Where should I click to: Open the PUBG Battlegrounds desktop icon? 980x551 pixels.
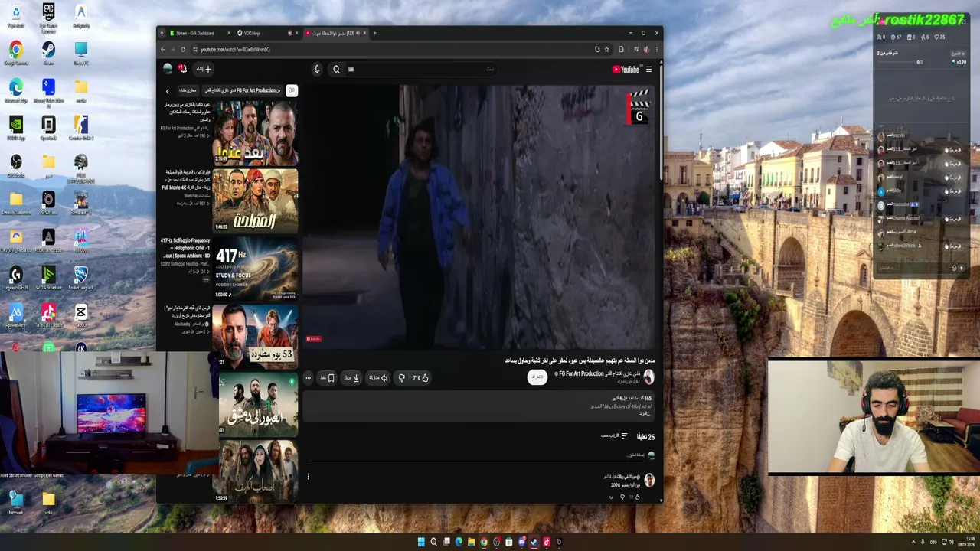(80, 166)
